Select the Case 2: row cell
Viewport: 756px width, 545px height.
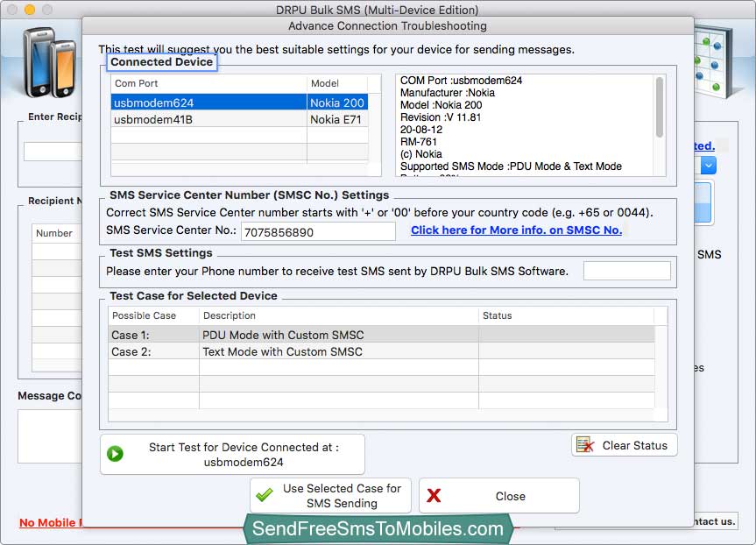point(153,351)
